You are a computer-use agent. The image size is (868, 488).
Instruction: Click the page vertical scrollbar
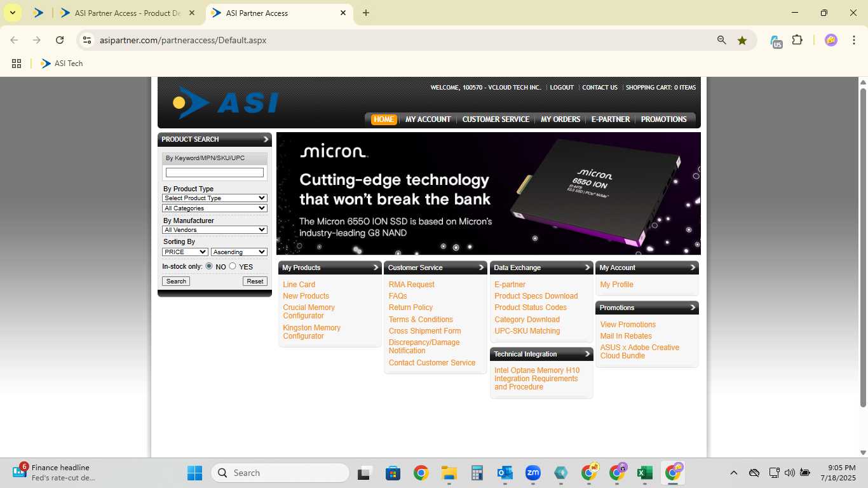point(863,248)
